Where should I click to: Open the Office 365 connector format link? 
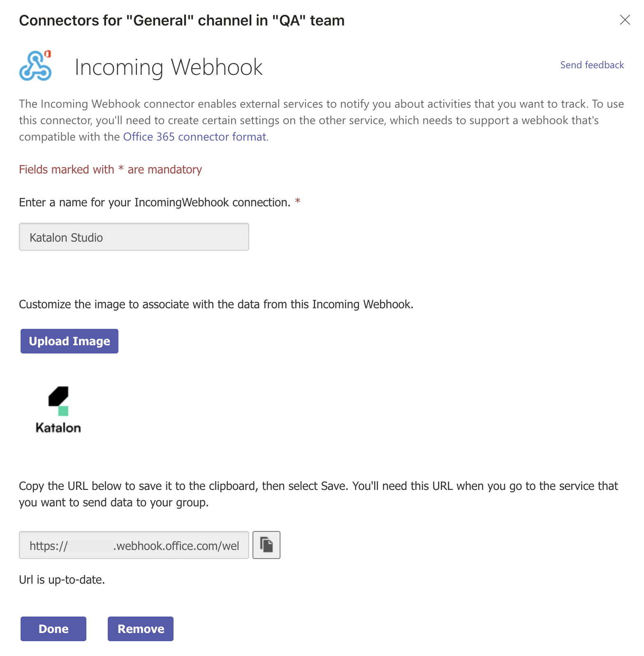click(194, 136)
